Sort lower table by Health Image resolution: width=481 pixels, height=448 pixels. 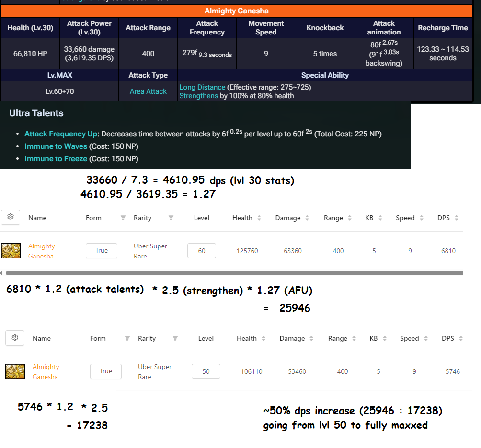(x=263, y=338)
